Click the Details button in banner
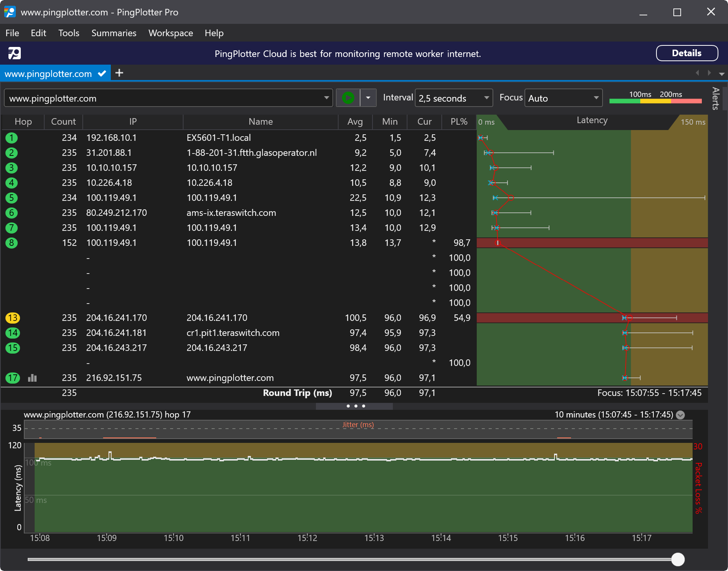 [x=687, y=53]
